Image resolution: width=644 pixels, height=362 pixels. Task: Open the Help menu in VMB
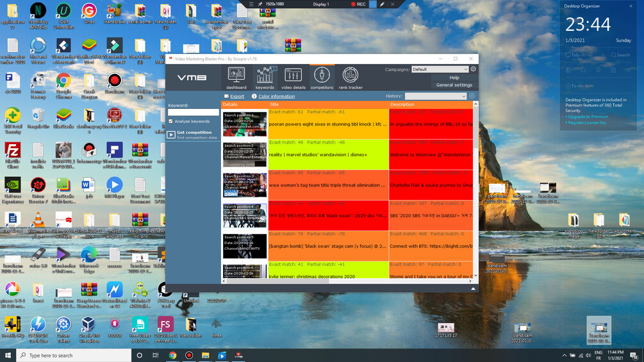pyautogui.click(x=454, y=78)
